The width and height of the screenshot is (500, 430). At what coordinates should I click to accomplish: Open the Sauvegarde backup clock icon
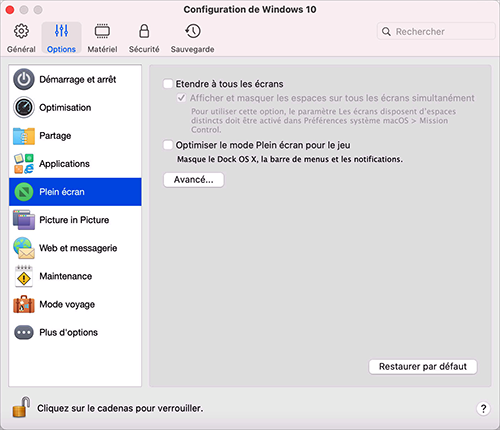tap(193, 31)
